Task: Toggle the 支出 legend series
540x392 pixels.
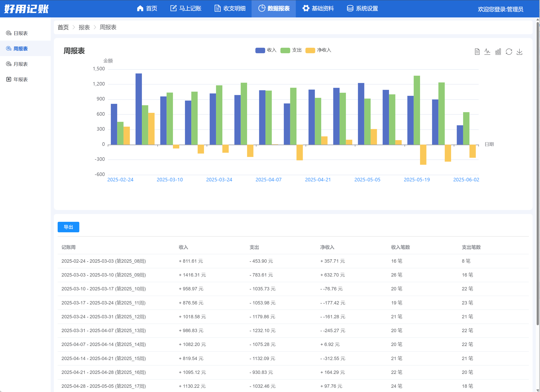Action: (x=297, y=50)
